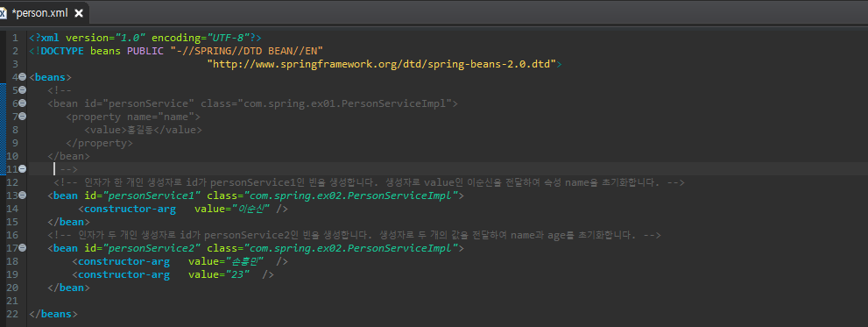Close the person.xml tab
The height and width of the screenshot is (327, 868).
click(79, 13)
